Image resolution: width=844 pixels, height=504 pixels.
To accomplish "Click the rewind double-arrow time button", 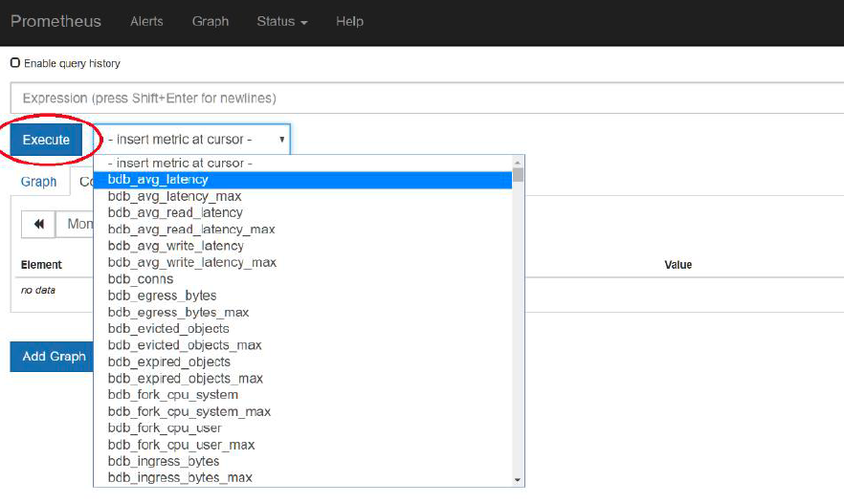I will (38, 224).
